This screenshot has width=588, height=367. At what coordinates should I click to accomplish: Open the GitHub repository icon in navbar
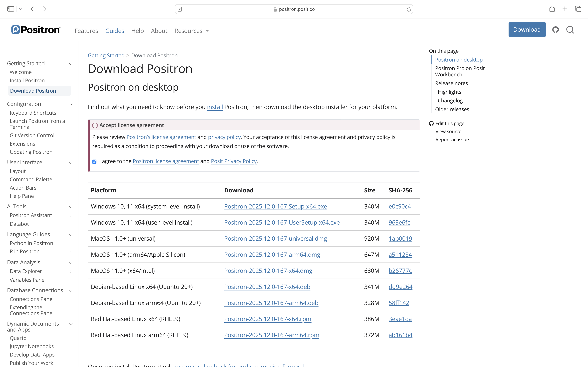pos(555,30)
